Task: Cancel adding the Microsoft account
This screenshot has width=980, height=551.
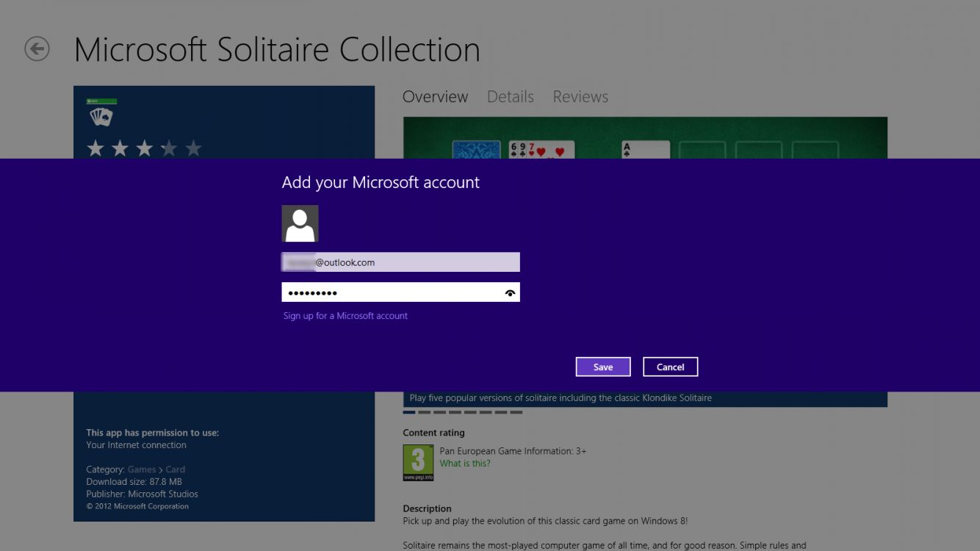Action: tap(670, 366)
